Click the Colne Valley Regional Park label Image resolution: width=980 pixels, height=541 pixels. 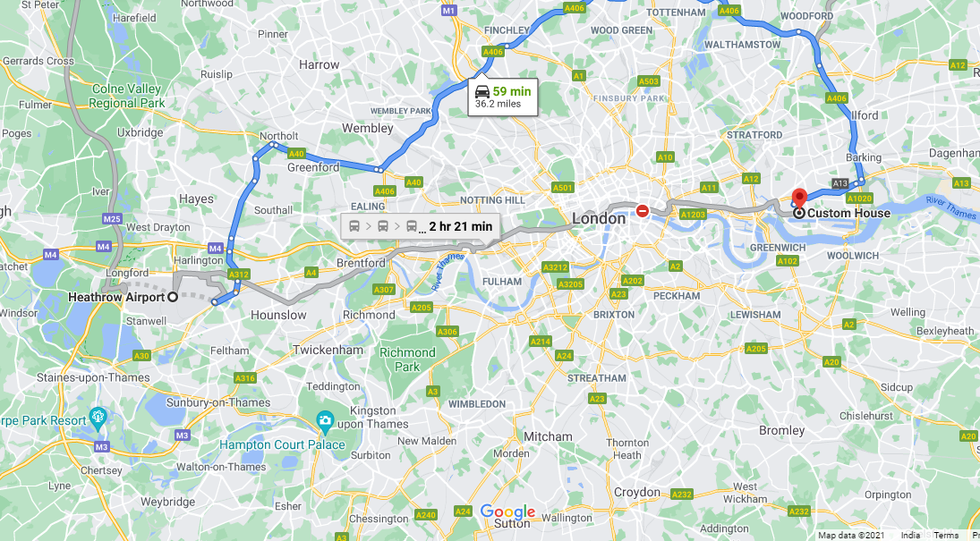coord(127,96)
